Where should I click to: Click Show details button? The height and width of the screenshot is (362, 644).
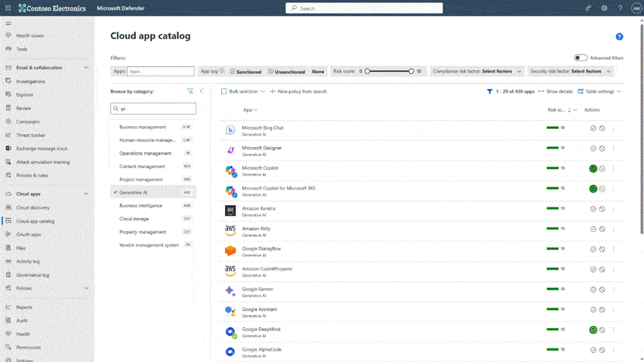(555, 91)
